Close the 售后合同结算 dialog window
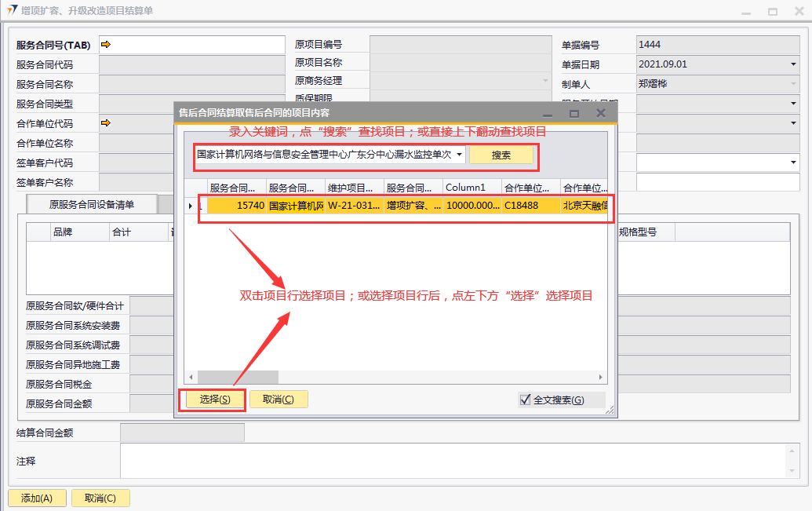 [601, 113]
